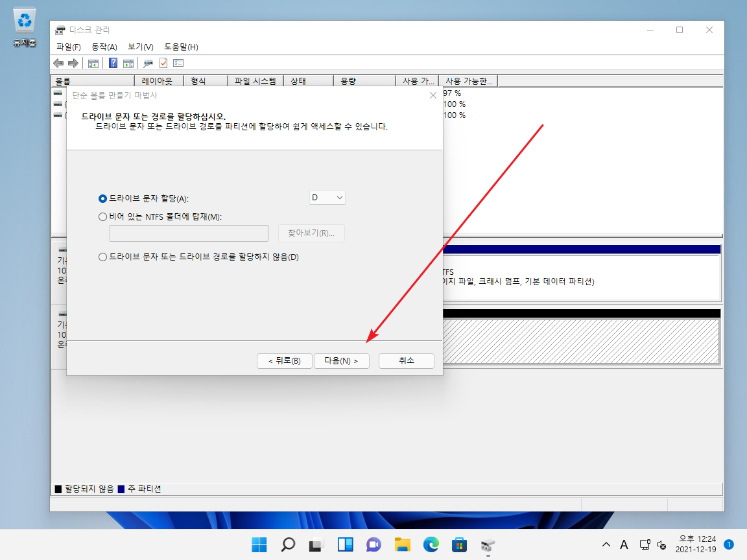Launch Microsoft Edge from the taskbar
Viewport: 747px width, 560px height.
click(431, 544)
